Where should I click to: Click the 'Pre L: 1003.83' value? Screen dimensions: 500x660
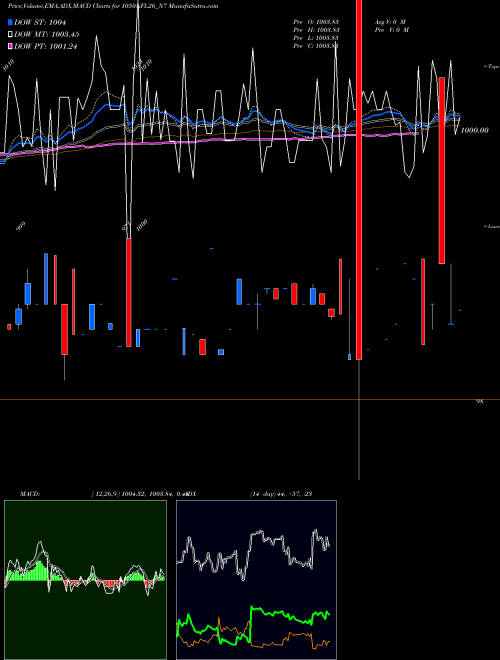(x=316, y=37)
